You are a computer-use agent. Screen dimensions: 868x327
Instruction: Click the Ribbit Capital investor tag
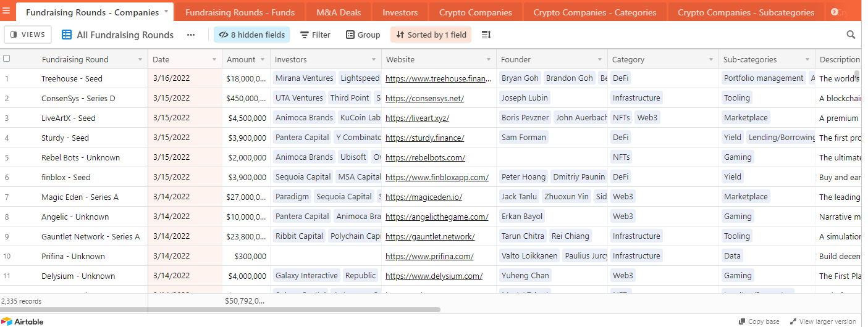coord(300,236)
